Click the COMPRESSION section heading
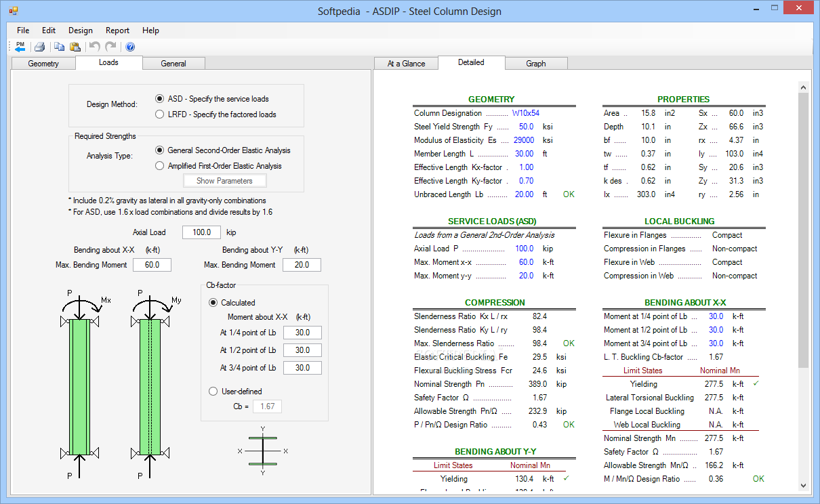Viewport: 820px width, 504px height. 495,303
